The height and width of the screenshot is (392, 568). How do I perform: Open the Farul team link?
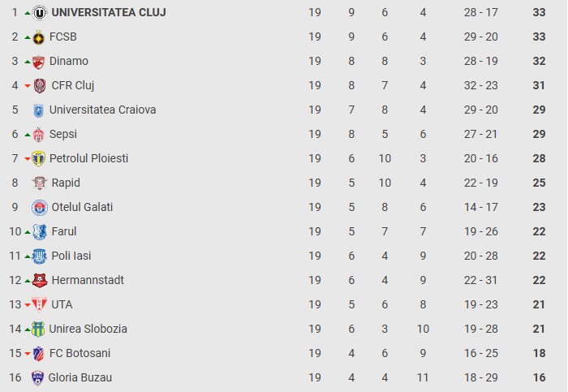(64, 231)
